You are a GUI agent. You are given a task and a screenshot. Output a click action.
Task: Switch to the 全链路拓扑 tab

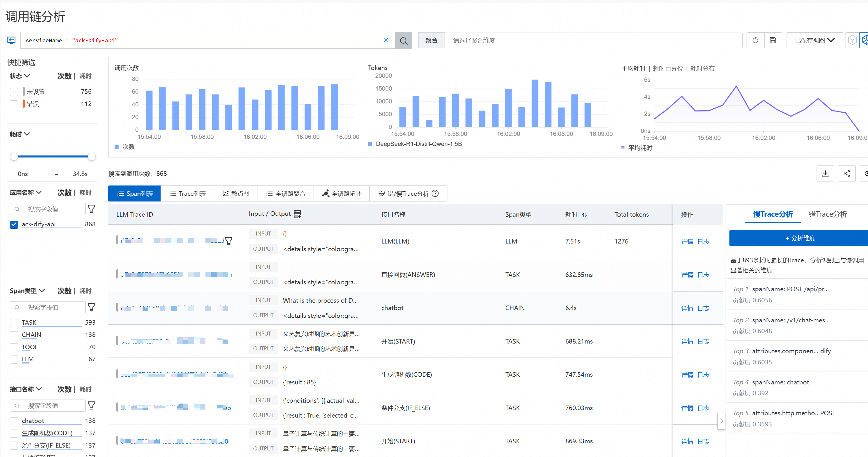coord(341,193)
